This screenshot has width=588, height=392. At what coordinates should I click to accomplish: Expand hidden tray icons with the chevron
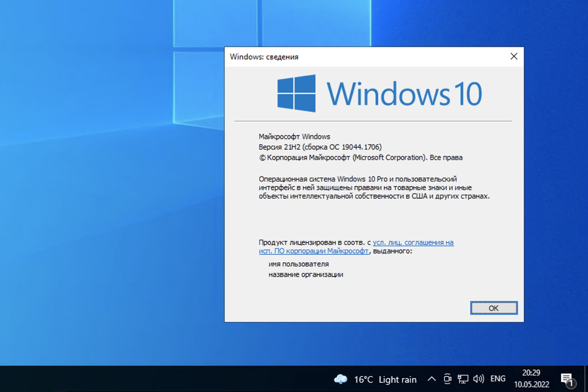(x=431, y=379)
